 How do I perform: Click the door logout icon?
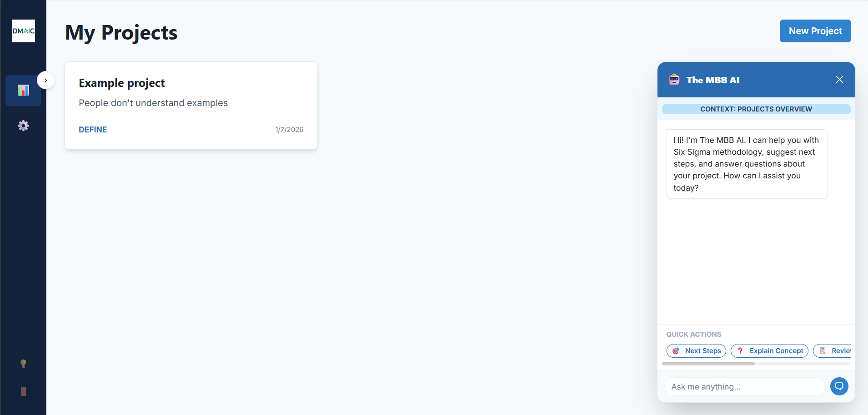(23, 391)
